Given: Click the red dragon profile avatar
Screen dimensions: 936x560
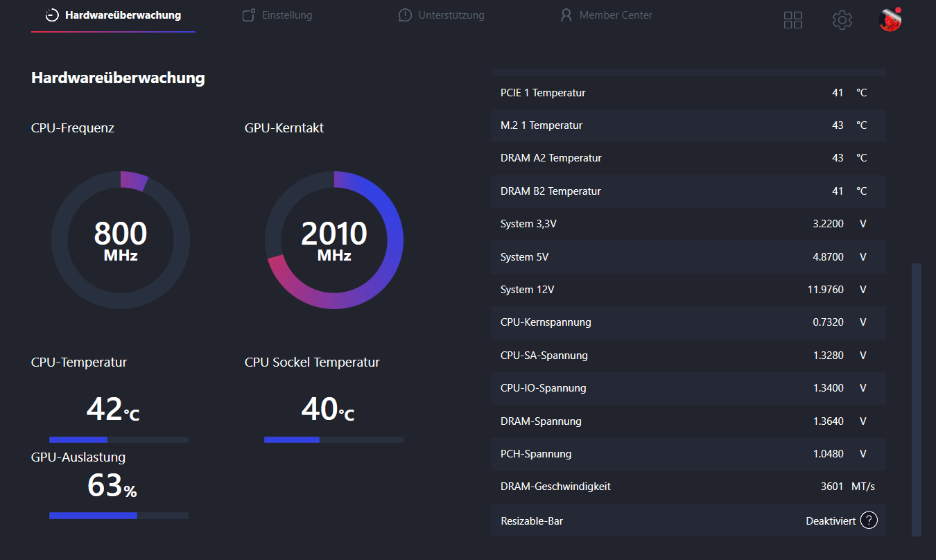Looking at the screenshot, I should coord(890,19).
